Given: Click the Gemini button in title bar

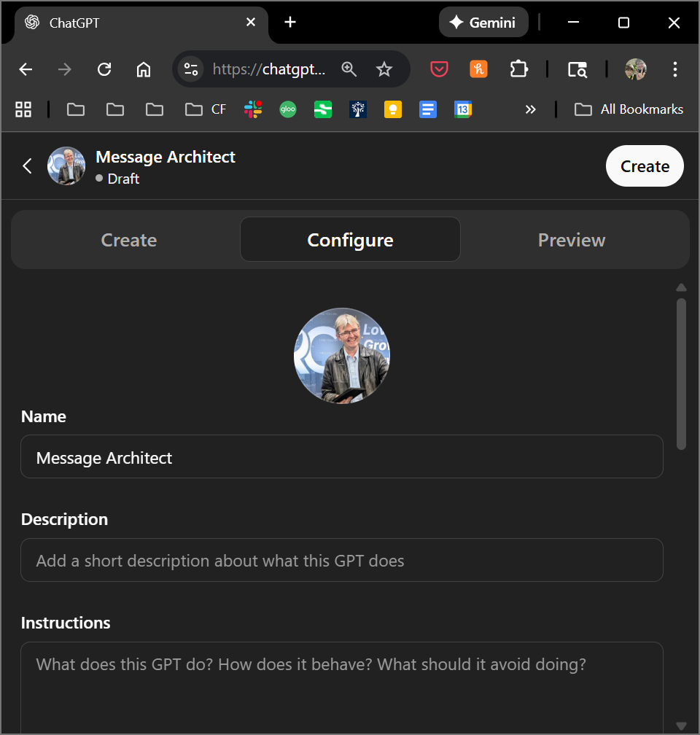Looking at the screenshot, I should (483, 23).
